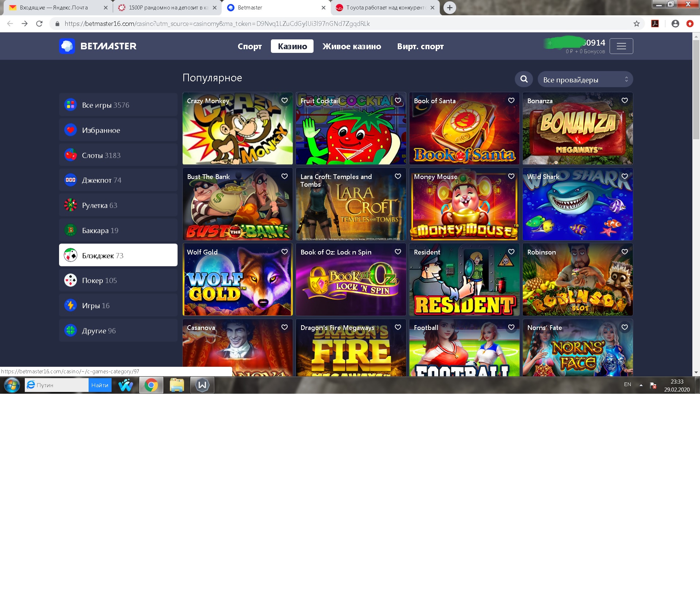Image resolution: width=700 pixels, height=595 pixels.
Task: Expand the Все провайдеры dropdown
Action: point(585,79)
